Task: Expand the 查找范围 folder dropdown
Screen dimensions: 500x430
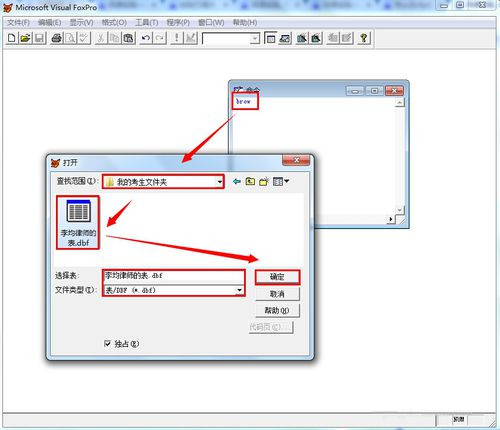Action: point(220,182)
